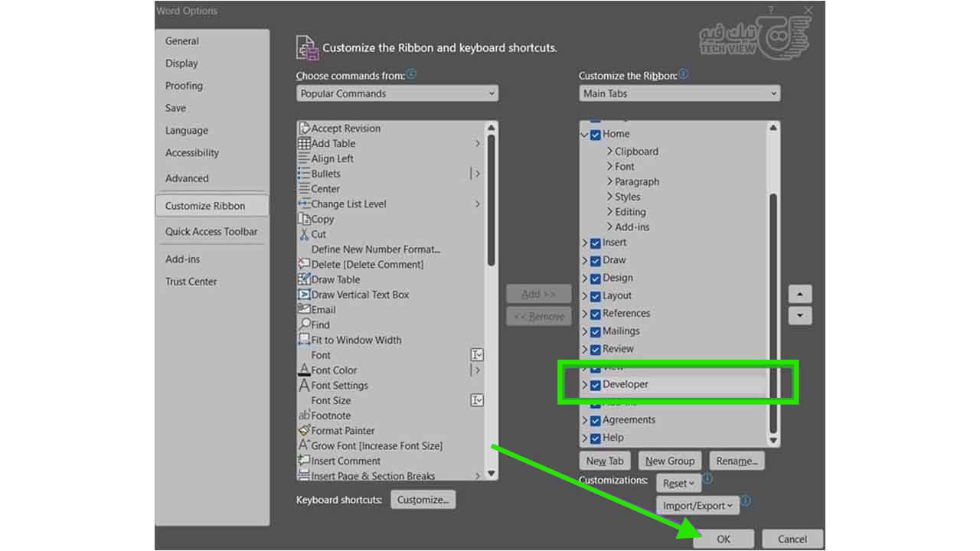The height and width of the screenshot is (551, 980).
Task: Collapse the Home tab tree node
Action: pos(585,135)
